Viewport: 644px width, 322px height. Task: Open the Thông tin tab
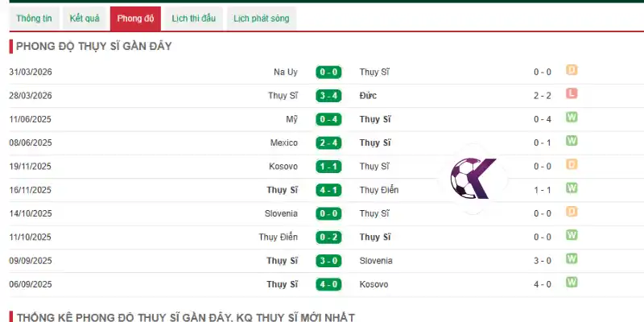click(x=35, y=19)
